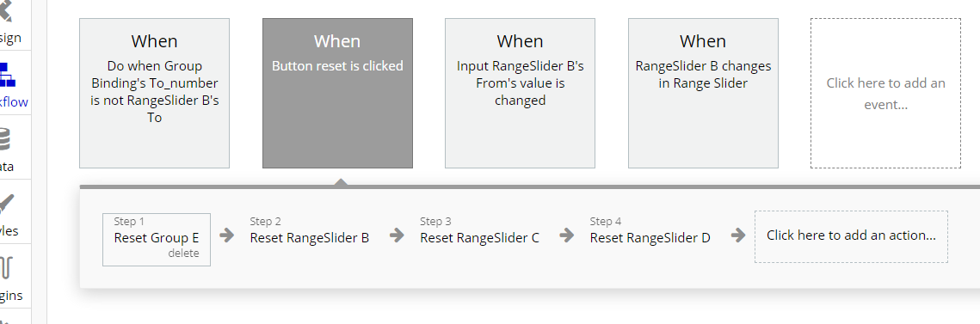Open Step 2 Reset RangeSlider B action

[310, 238]
